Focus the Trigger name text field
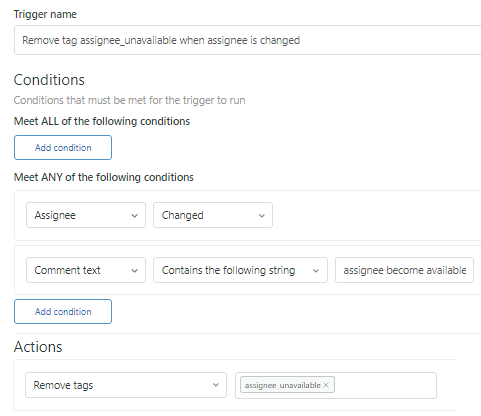This screenshot has width=481, height=416. pyautogui.click(x=247, y=40)
